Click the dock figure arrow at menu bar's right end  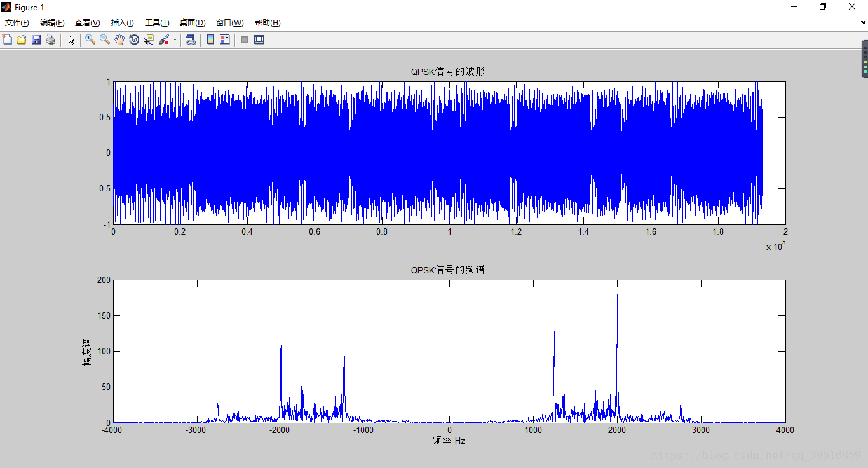862,23
